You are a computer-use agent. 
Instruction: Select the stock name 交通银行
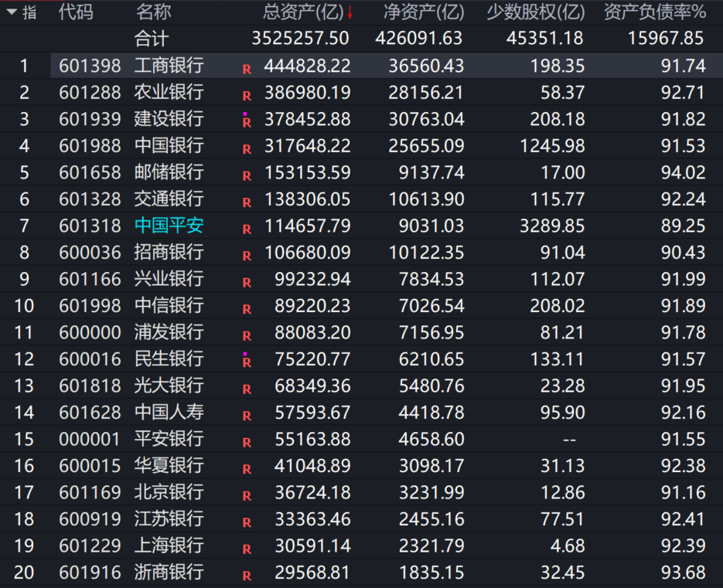pos(169,199)
